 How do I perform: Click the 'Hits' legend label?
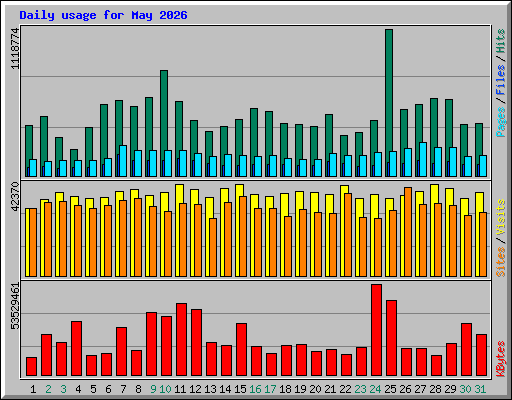click(501, 41)
